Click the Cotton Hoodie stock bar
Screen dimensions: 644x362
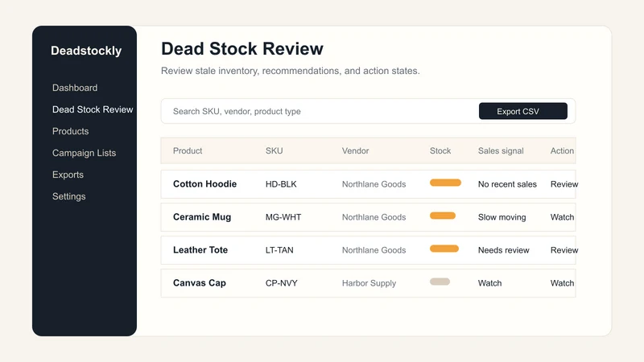point(445,183)
